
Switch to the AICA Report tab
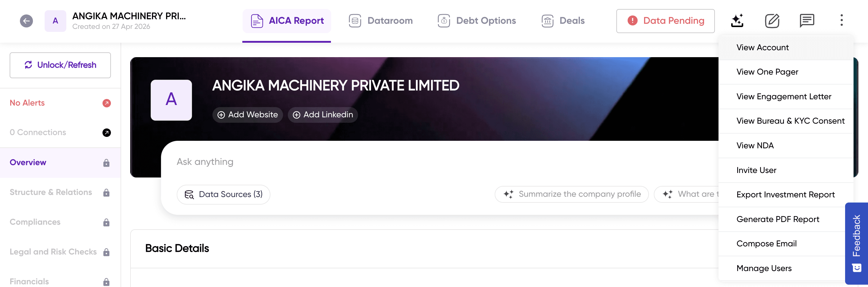(287, 20)
